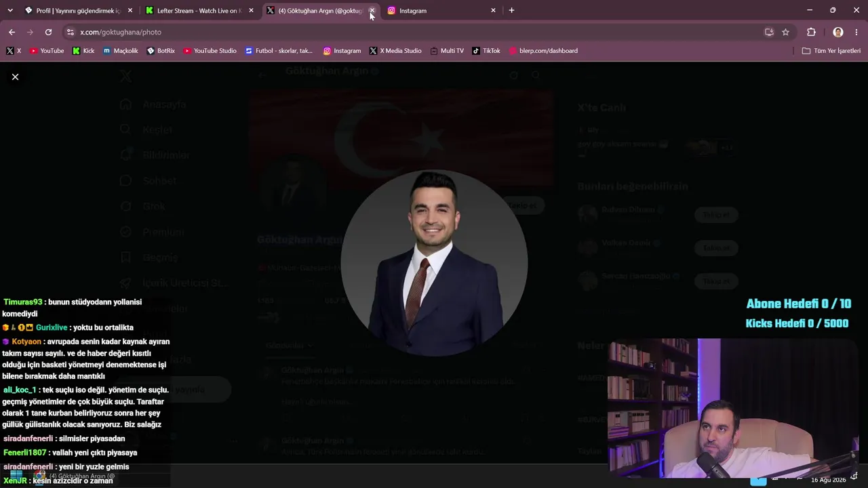This screenshot has width=868, height=488.
Task: Close the Göktuğhan Argın X tab
Action: point(372,10)
